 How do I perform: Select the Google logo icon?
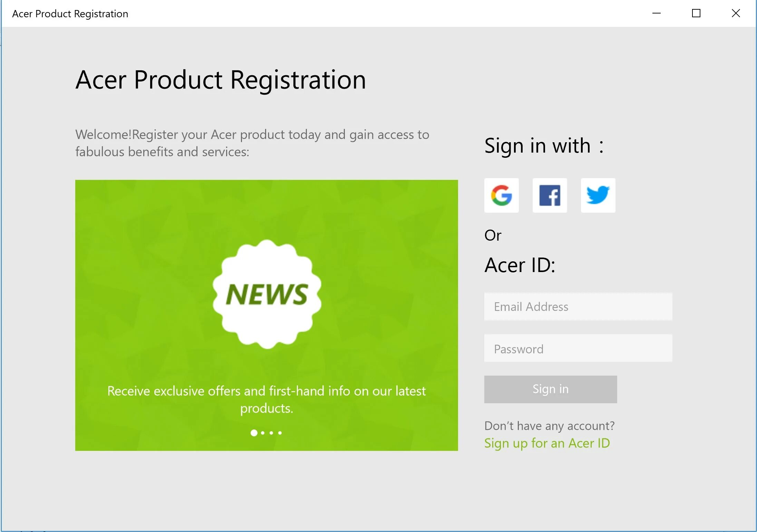click(x=501, y=195)
